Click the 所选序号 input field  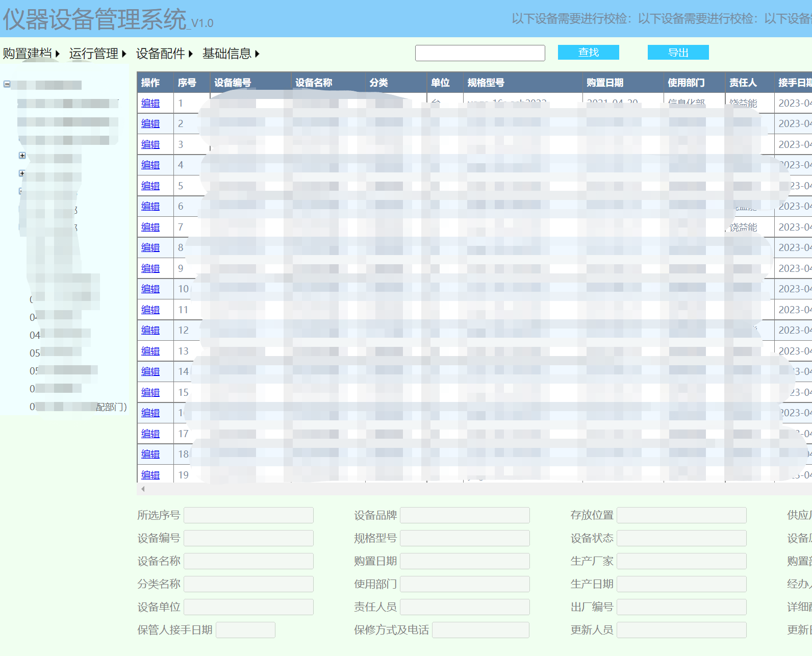coord(248,515)
